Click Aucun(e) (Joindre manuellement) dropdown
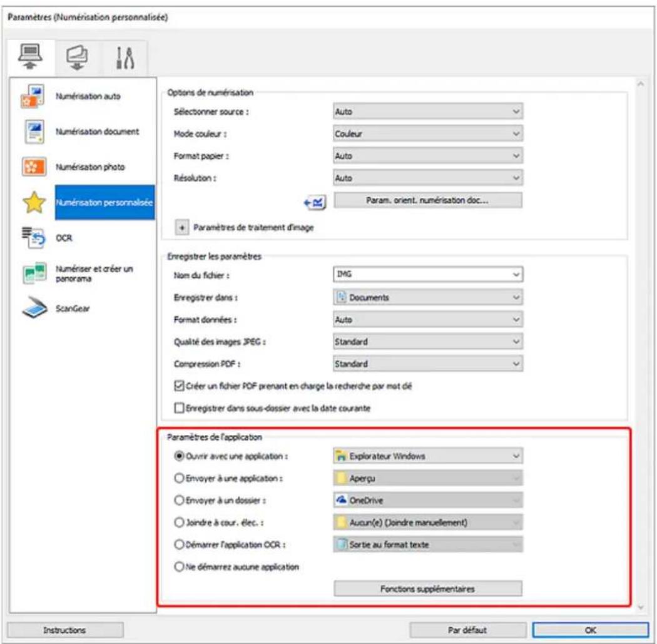Image resolution: width=657 pixels, height=644 pixels. point(428,523)
